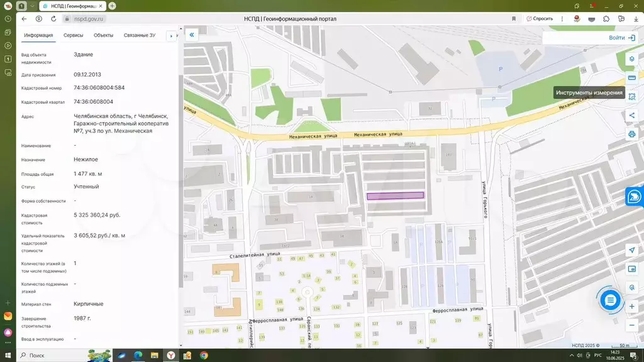Image resolution: width=644 pixels, height=362 pixels.
Task: Switch to Yandex Browser in the taskbar
Action: [171, 356]
